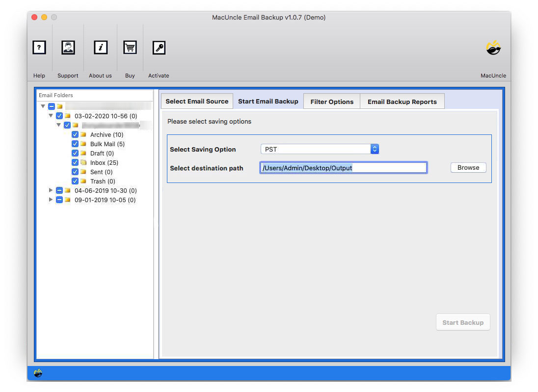Uncheck the Archive (10) folder checkbox
538x392 pixels.
75,134
